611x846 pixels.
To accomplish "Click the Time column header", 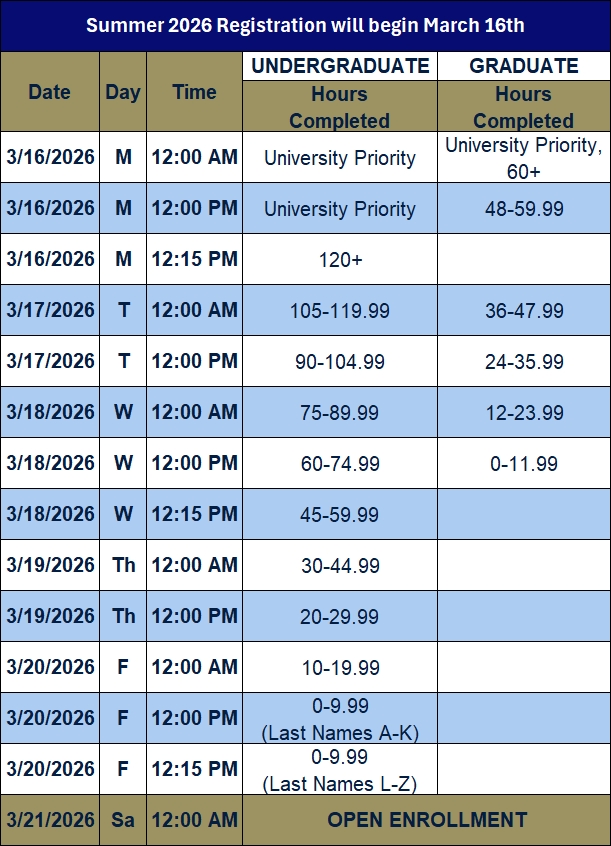I will point(194,92).
